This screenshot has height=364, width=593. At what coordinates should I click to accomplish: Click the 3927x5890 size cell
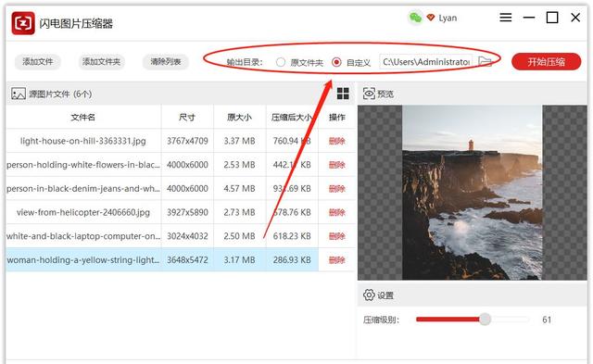[x=187, y=212]
